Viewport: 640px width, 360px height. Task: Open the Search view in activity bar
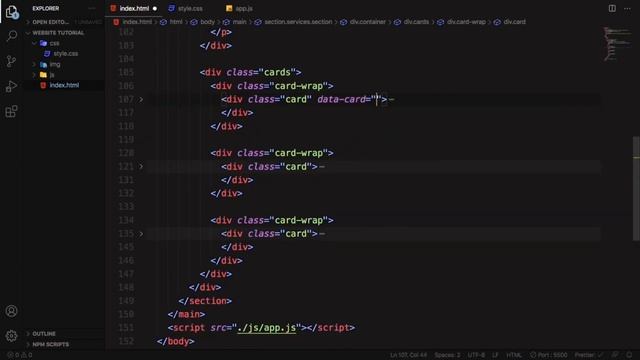tap(11, 36)
